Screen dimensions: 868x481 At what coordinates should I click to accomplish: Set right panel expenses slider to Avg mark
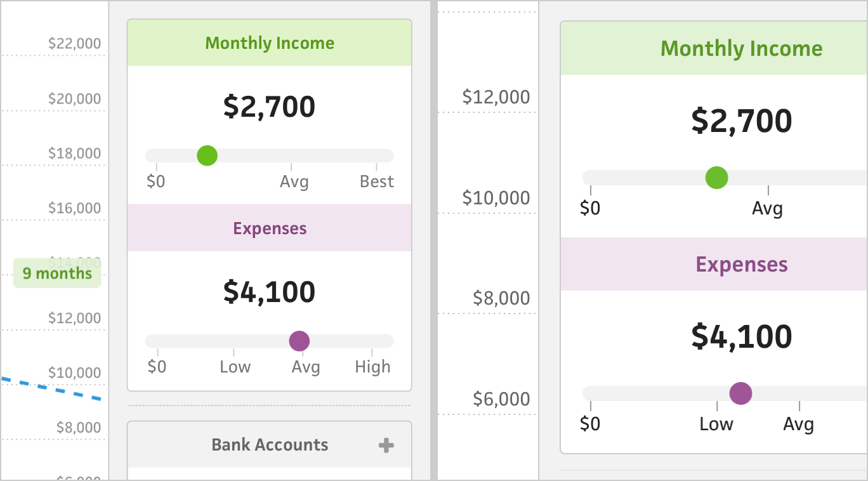(x=799, y=393)
